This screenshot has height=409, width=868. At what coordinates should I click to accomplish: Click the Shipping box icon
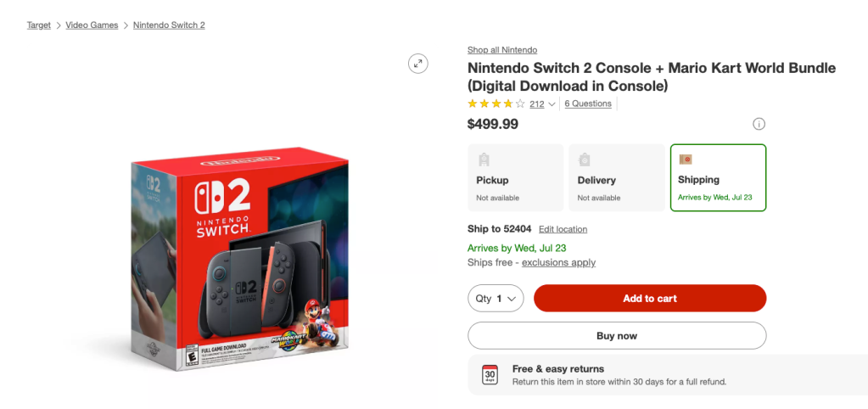[686, 159]
